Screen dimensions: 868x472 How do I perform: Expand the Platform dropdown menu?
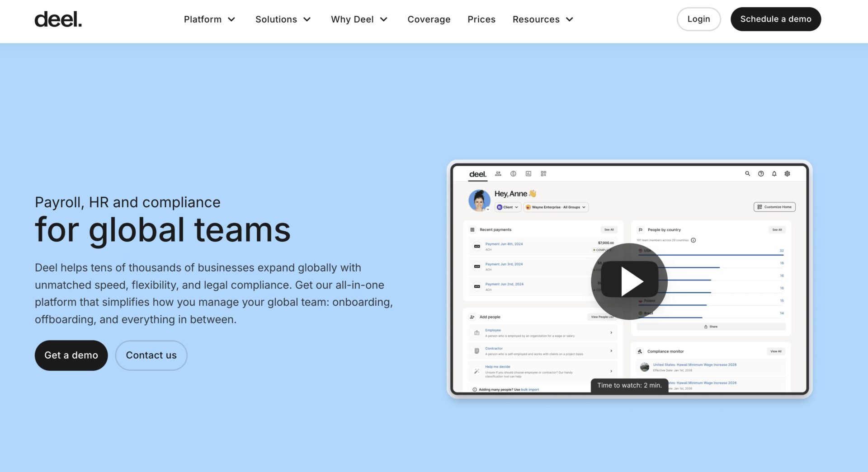tap(209, 19)
